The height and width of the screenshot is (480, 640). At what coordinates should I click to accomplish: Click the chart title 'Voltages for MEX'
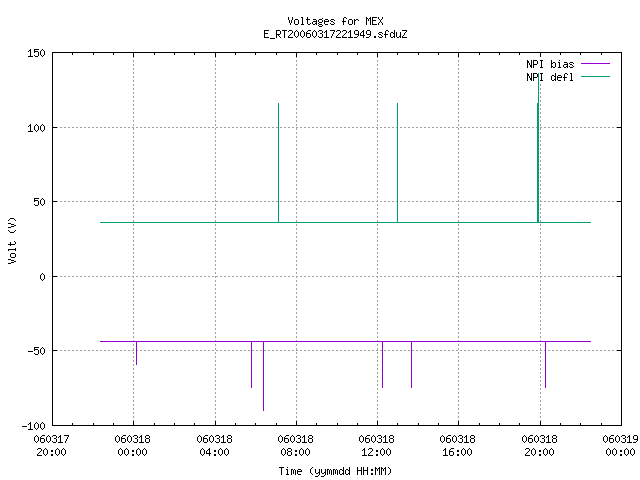tap(335, 21)
